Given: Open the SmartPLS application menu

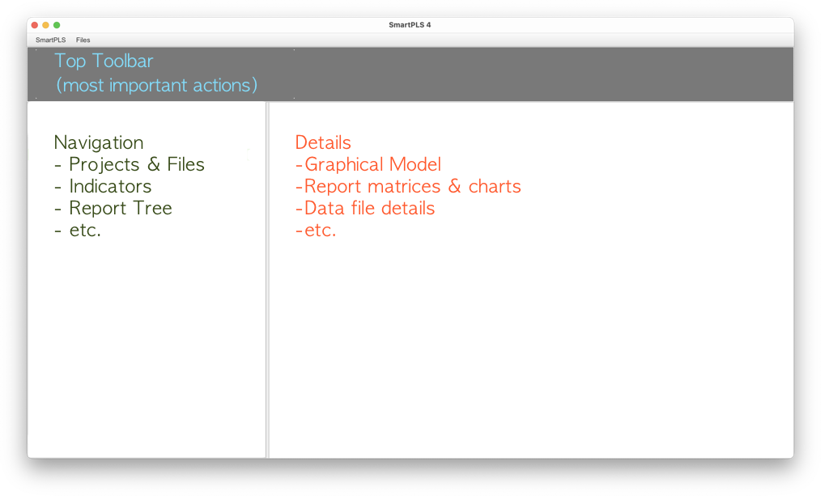Looking at the screenshot, I should pyautogui.click(x=49, y=40).
